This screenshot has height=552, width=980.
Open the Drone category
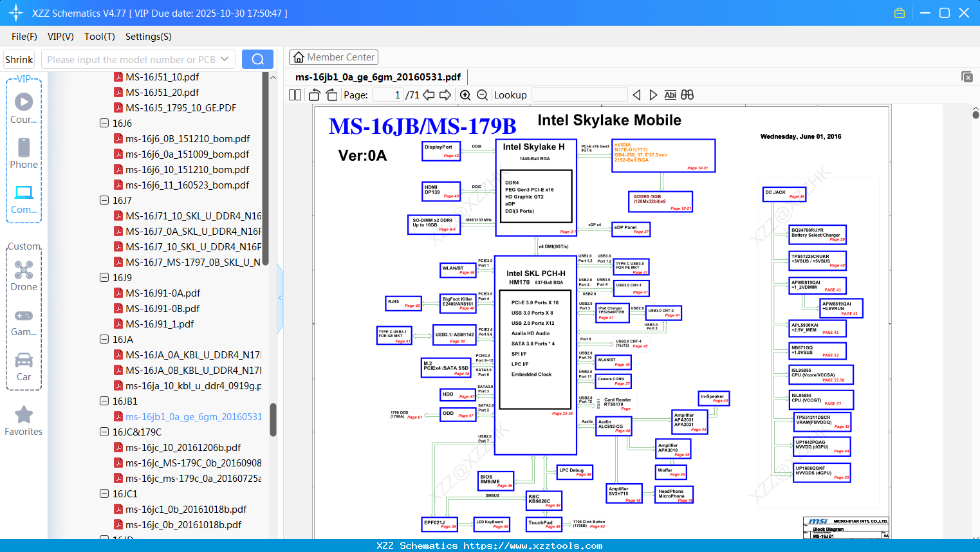click(24, 276)
